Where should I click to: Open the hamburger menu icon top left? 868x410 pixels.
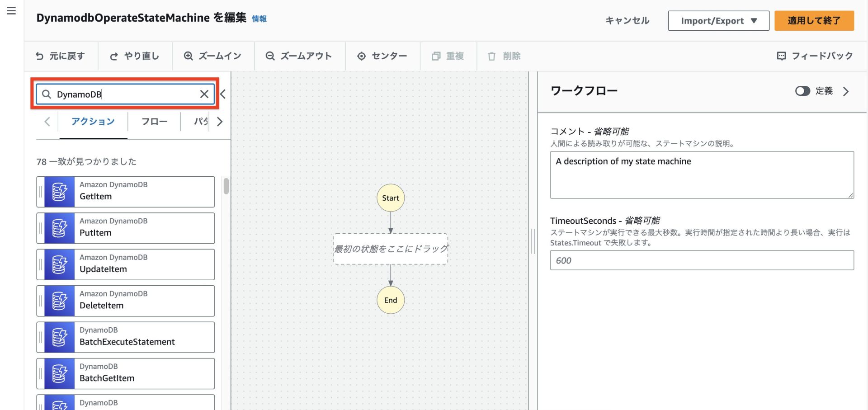tap(11, 10)
